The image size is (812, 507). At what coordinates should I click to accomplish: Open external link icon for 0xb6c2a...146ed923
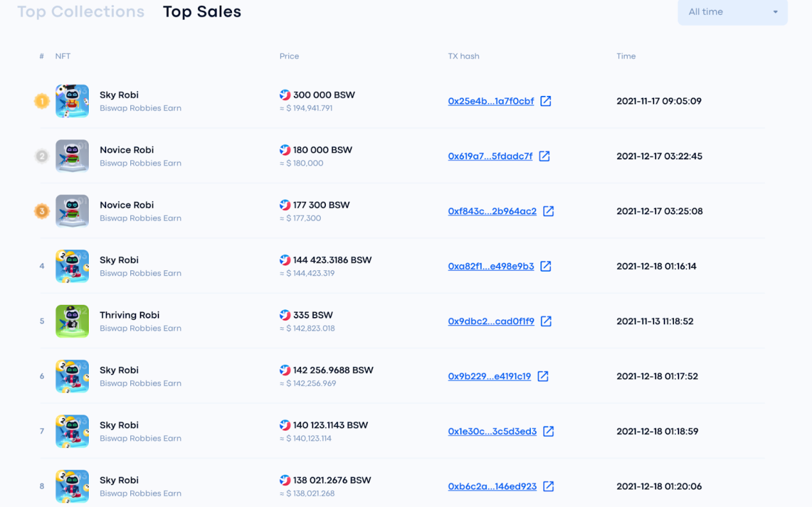[548, 486]
